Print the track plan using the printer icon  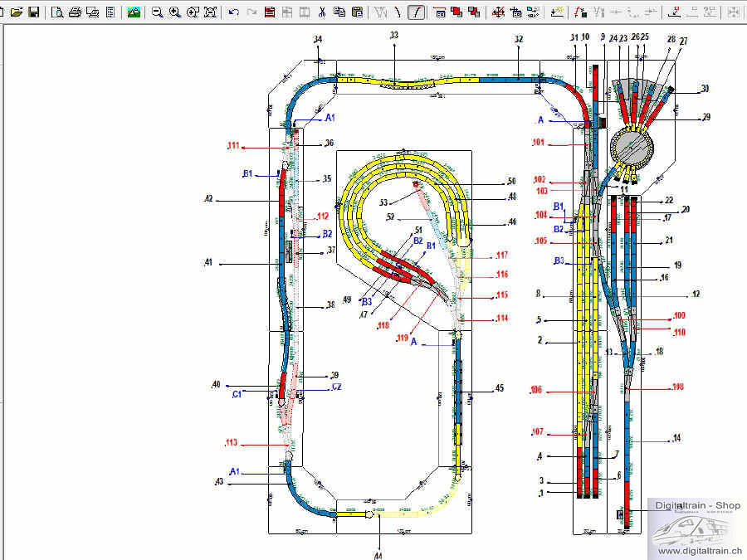point(75,12)
